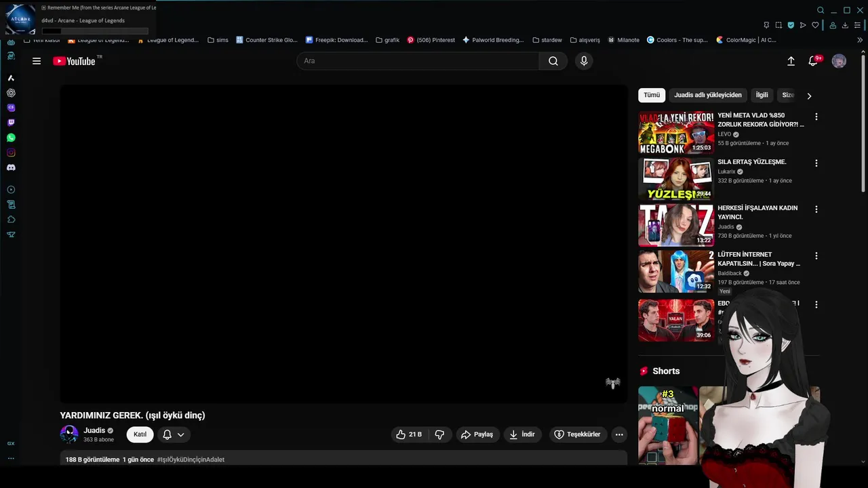
Task: Toggle the heart bookmark icon in toolbar
Action: click(x=815, y=25)
